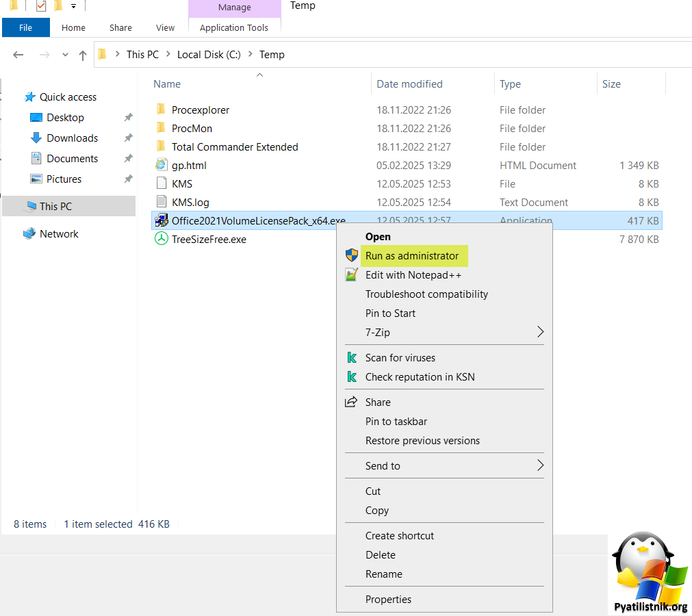Select the Procexplorer folder icon

(161, 110)
